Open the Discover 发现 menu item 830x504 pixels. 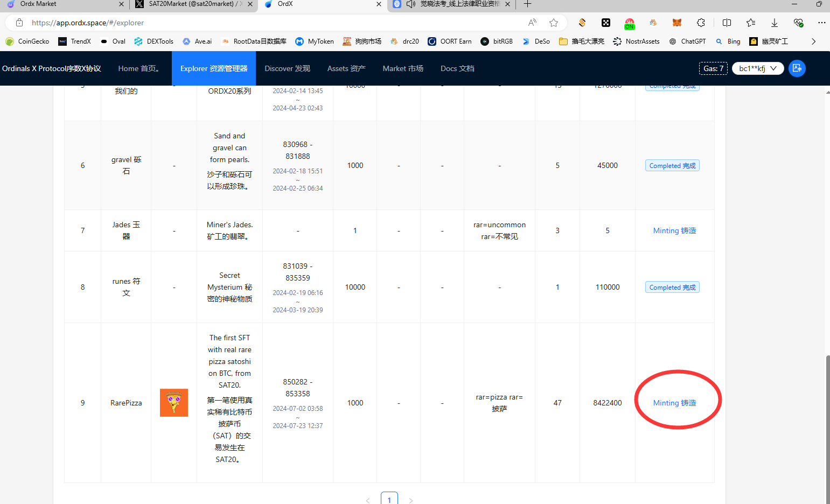tap(287, 68)
